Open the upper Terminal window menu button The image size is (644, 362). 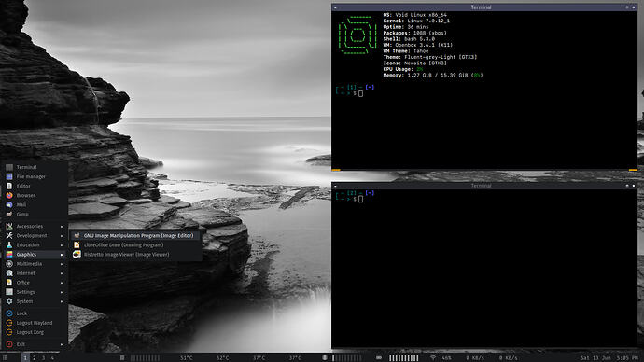[x=335, y=7]
